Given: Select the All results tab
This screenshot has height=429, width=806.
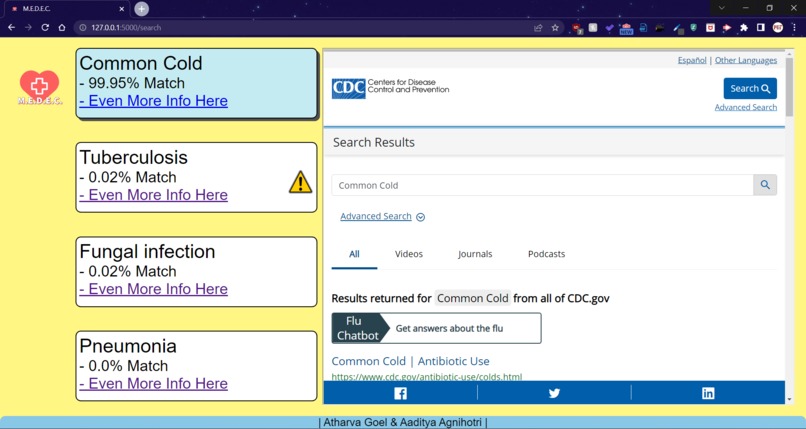Looking at the screenshot, I should (354, 254).
